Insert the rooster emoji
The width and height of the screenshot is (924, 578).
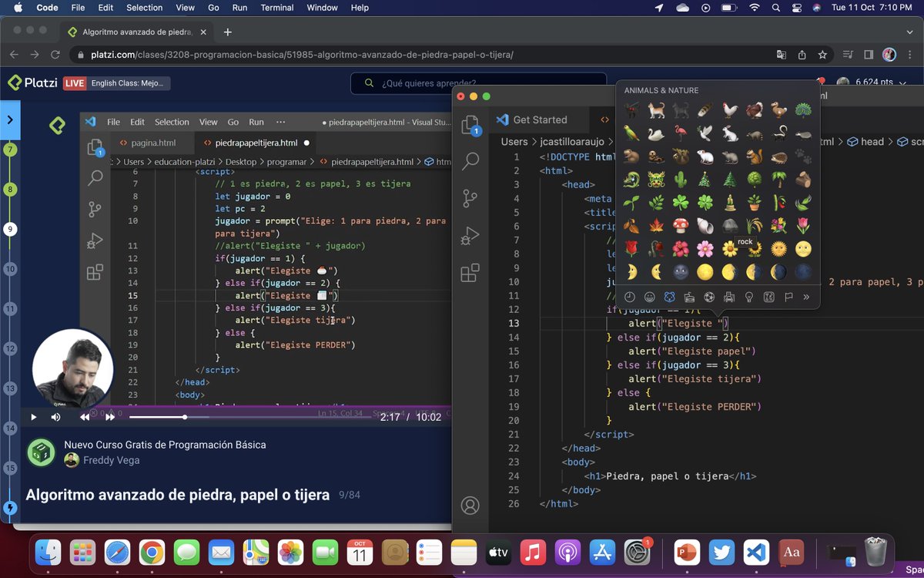[730, 110]
